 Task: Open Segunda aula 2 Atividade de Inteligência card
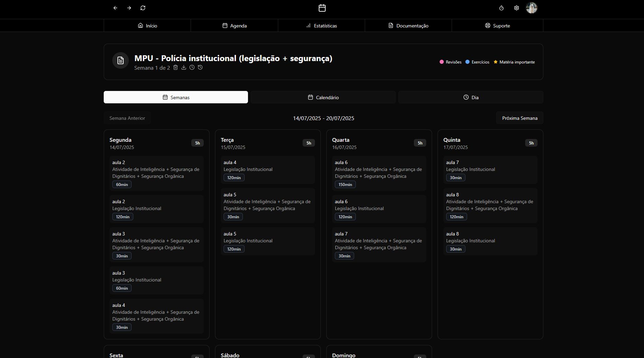pyautogui.click(x=157, y=173)
